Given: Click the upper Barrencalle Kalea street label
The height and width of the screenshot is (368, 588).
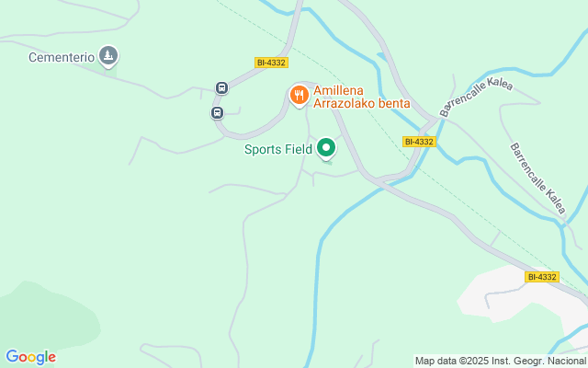Looking at the screenshot, I should (x=476, y=97).
